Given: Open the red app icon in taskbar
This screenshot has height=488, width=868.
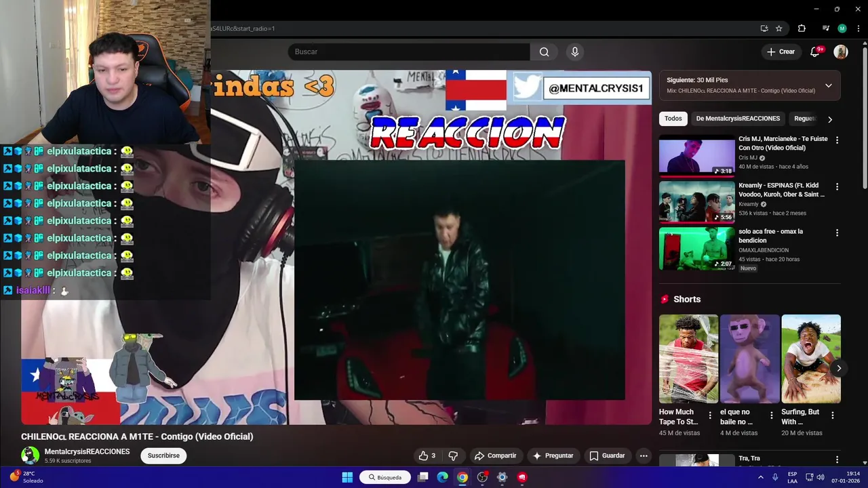Looking at the screenshot, I should click(521, 477).
